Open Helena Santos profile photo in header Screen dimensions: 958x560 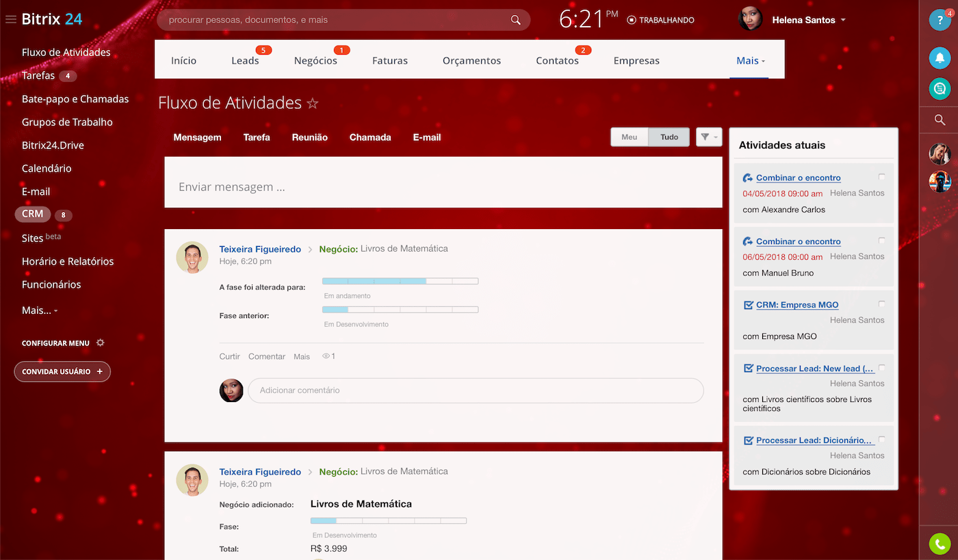[751, 19]
